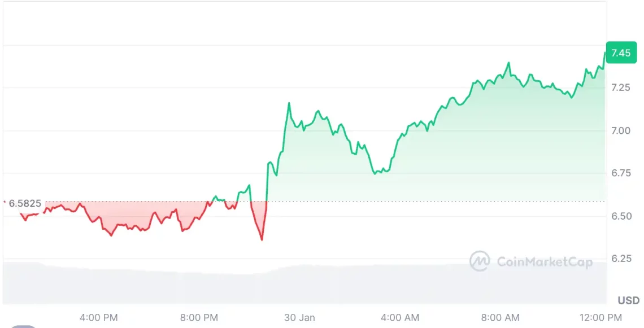Click the 6.50 price axis label
644x328 pixels.
620,216
